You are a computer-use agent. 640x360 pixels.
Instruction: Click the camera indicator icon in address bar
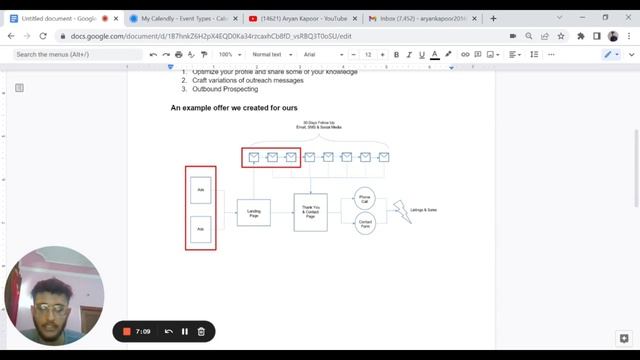click(513, 36)
